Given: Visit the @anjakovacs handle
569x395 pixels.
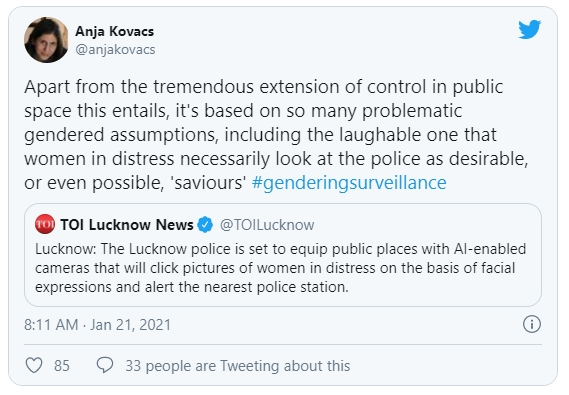Looking at the screenshot, I should 115,49.
